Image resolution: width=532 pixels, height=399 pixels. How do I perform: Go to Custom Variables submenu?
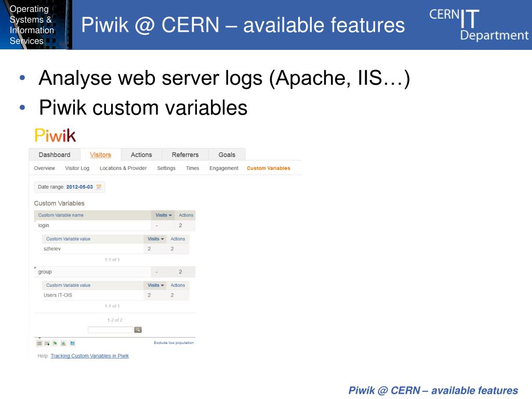269,168
